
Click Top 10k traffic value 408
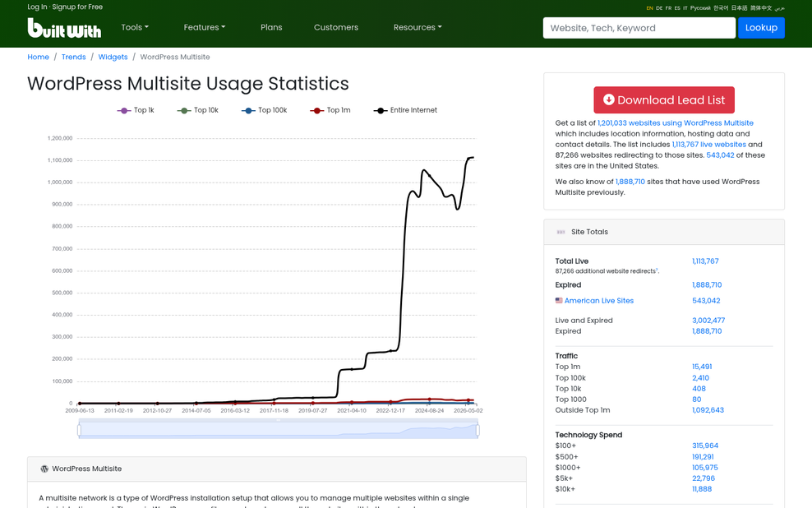[x=699, y=388]
